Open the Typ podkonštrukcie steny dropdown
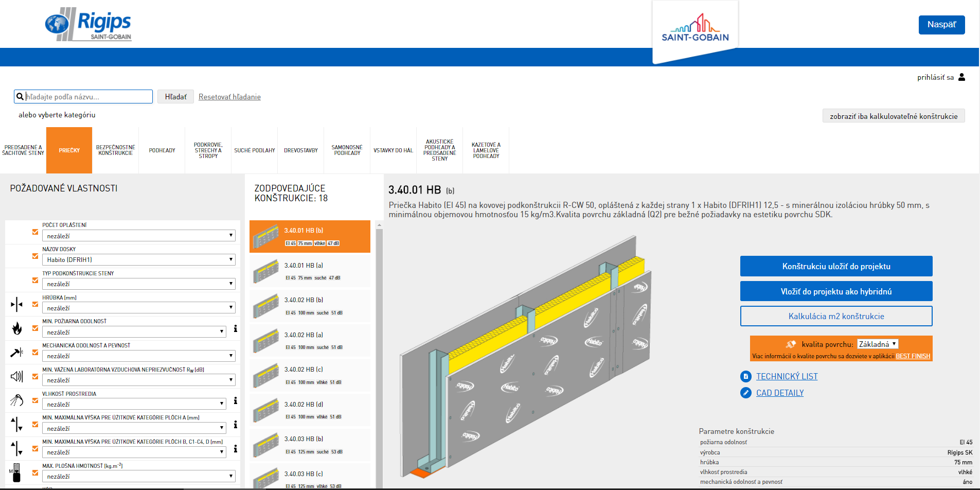This screenshot has height=490, width=980. [138, 284]
